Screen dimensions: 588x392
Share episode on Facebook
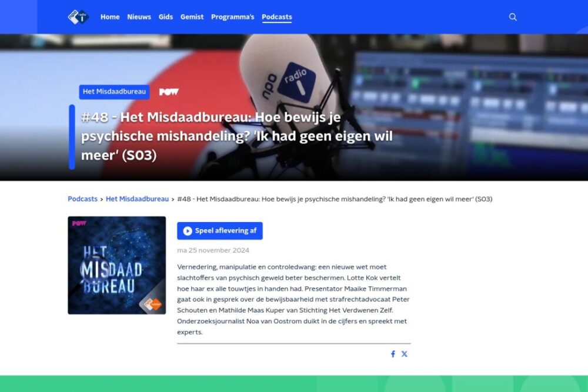pos(393,354)
